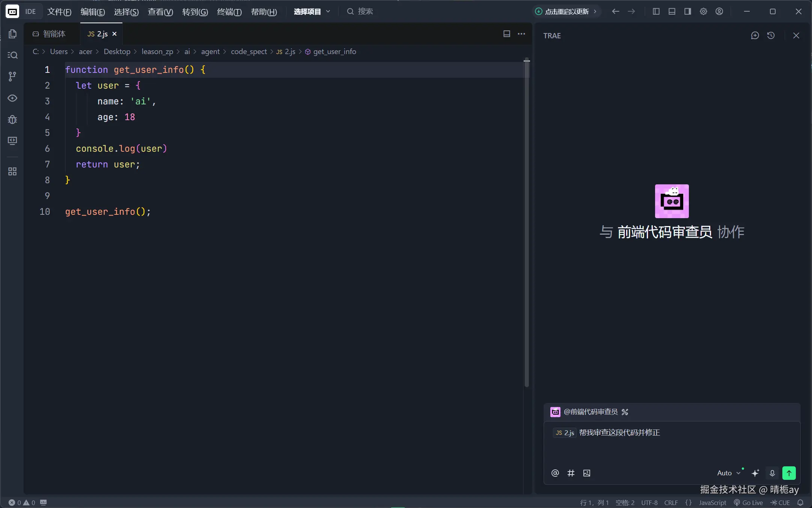Open chat history clock icon
812x508 pixels.
click(x=771, y=35)
